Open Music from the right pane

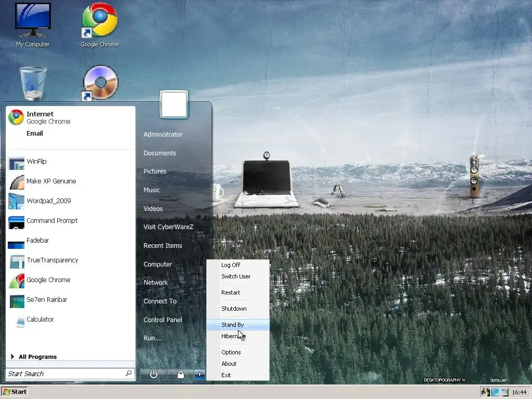tap(151, 190)
